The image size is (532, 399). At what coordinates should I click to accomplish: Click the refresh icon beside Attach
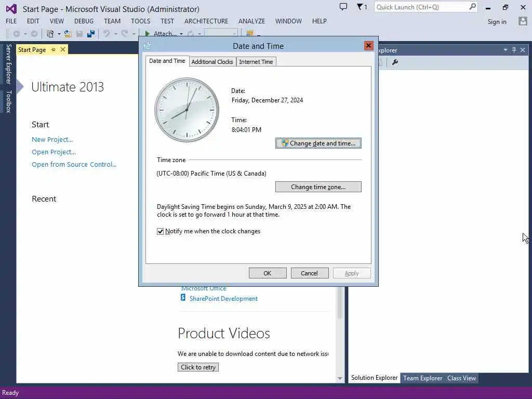191,34
